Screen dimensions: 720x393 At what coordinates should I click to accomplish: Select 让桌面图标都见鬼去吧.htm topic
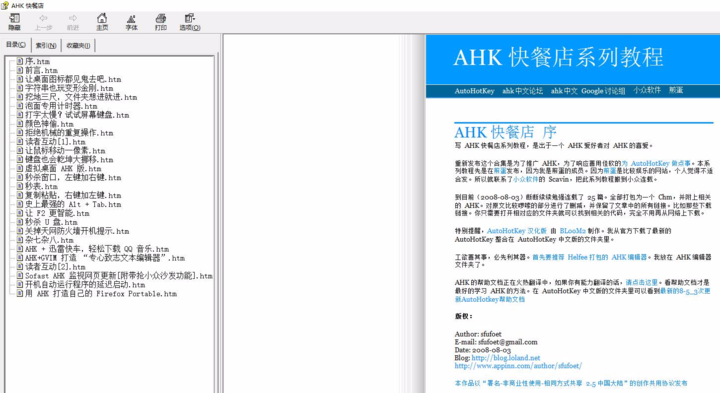coord(73,79)
